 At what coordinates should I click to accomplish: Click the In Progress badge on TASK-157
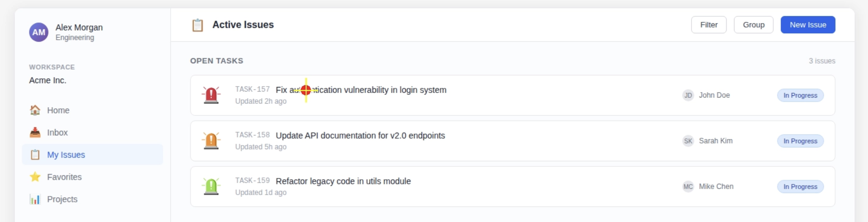point(800,95)
